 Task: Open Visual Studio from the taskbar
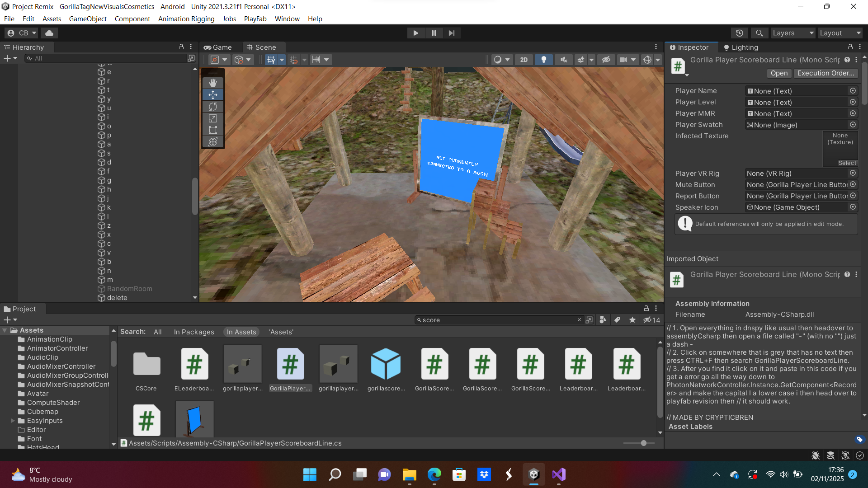coord(558,474)
